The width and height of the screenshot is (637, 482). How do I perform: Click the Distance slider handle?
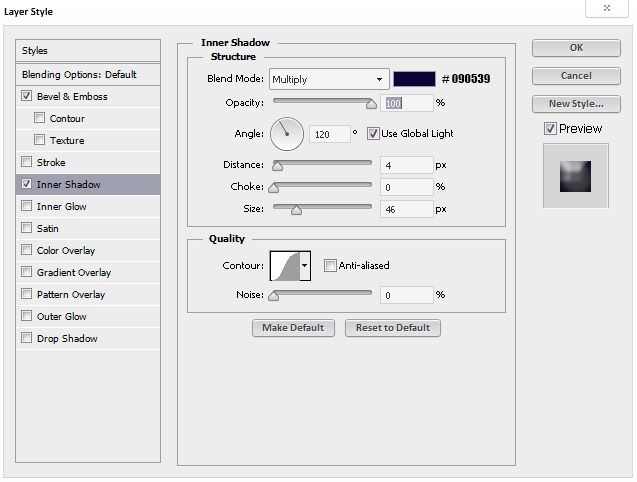(x=277, y=166)
